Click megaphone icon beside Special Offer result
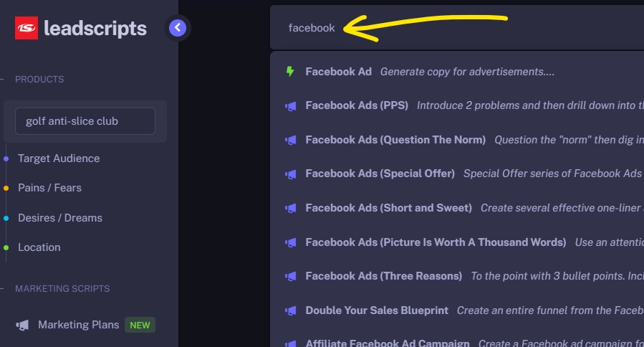644x347 pixels. point(290,173)
